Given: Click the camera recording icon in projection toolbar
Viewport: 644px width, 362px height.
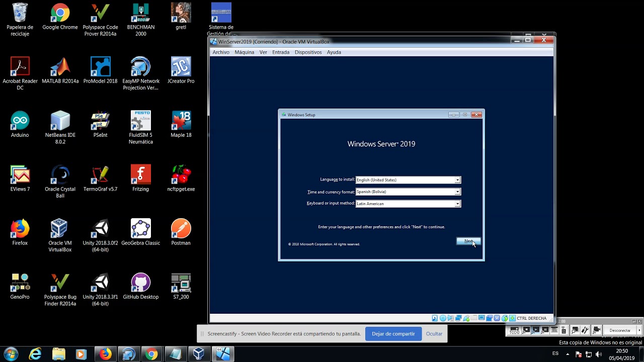Looking at the screenshot, I should coord(597,330).
